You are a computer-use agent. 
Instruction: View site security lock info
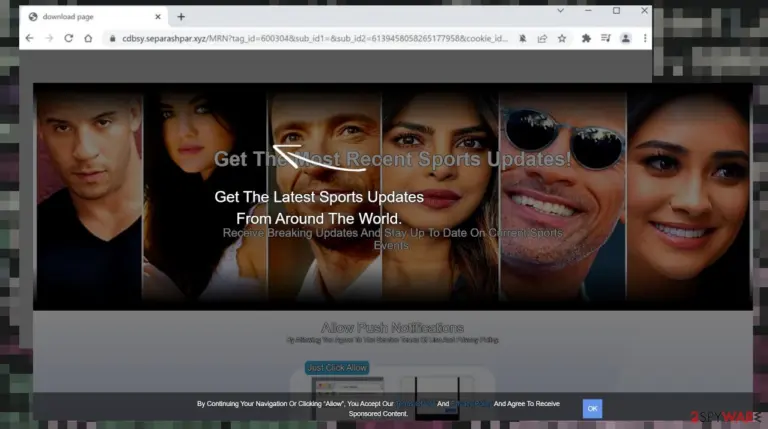[x=112, y=38]
